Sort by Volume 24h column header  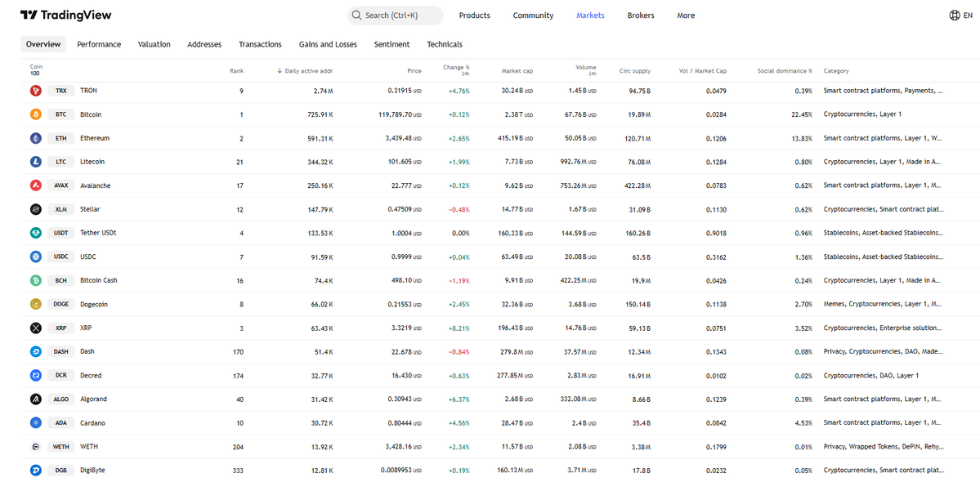pyautogui.click(x=586, y=69)
